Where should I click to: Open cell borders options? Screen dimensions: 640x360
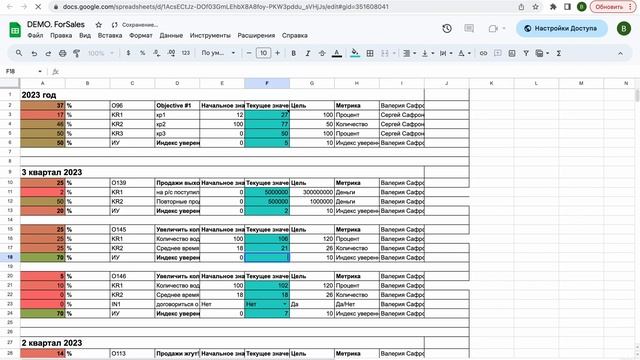click(x=370, y=53)
